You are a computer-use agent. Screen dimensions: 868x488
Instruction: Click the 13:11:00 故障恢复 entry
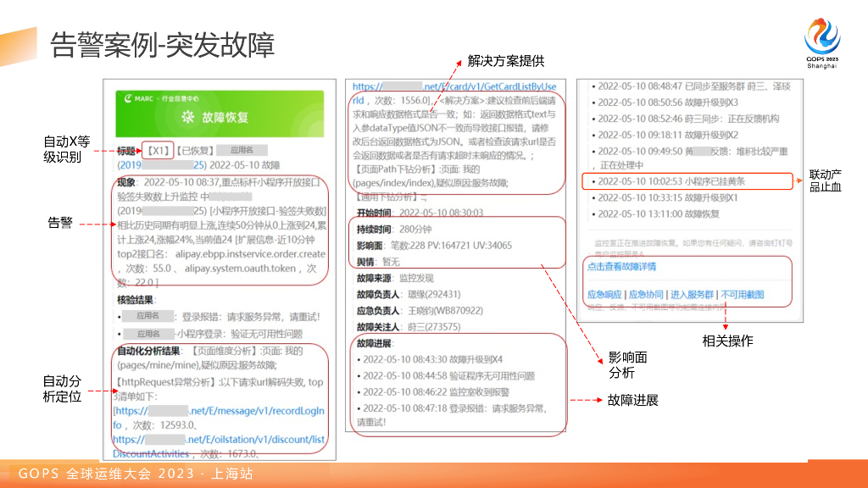[655, 214]
